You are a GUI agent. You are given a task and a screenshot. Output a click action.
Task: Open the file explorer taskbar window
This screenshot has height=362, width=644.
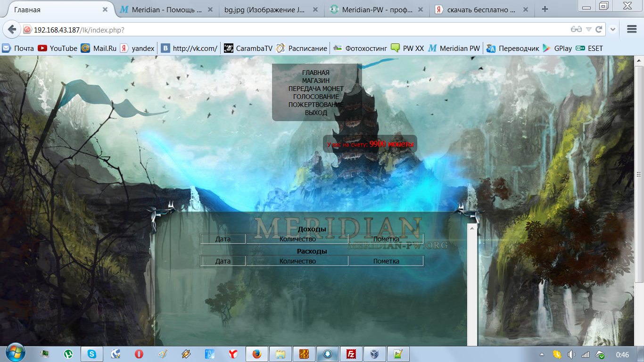pyautogui.click(x=281, y=354)
